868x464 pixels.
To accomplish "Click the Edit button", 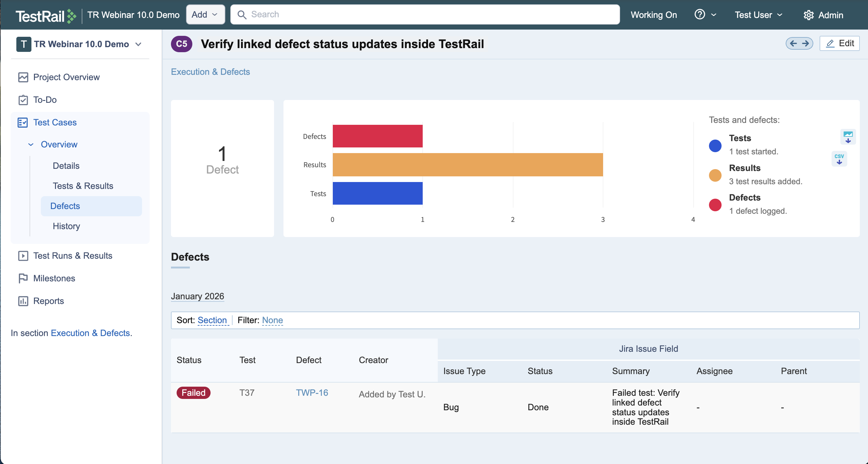I will (839, 43).
